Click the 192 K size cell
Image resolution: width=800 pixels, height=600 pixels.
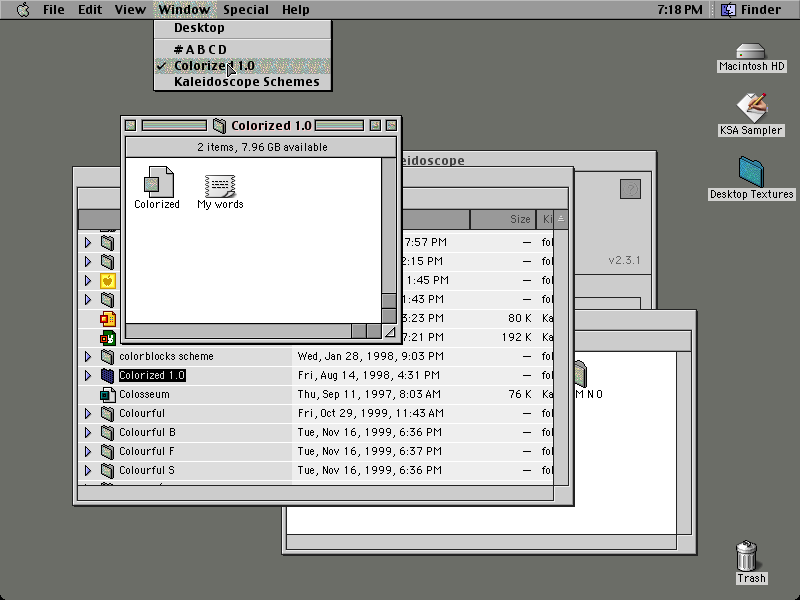click(x=516, y=337)
